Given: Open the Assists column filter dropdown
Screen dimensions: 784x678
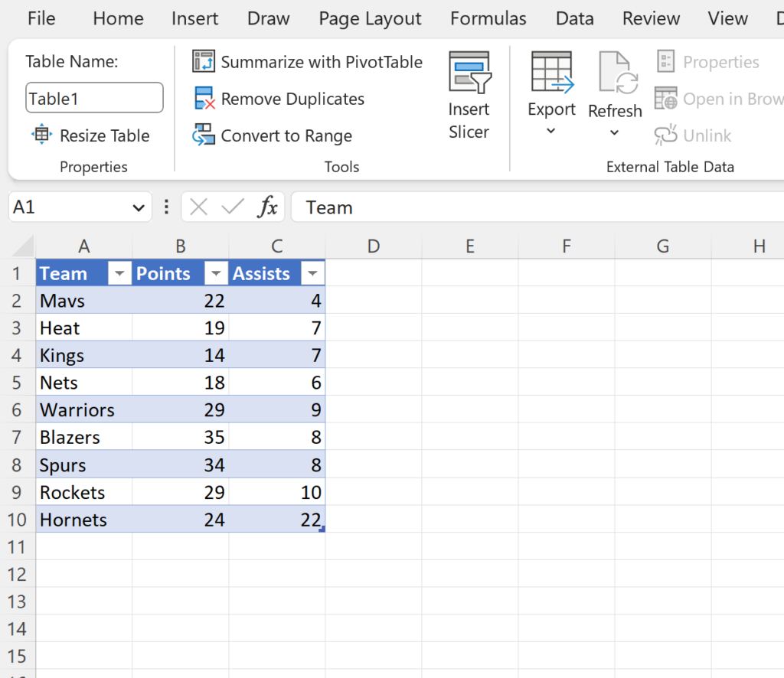Looking at the screenshot, I should coord(312,273).
